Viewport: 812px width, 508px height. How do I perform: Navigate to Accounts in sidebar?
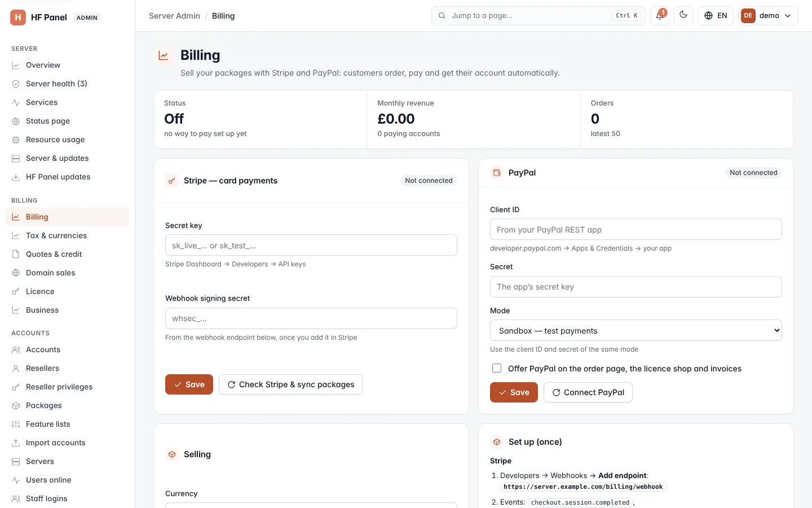click(x=67, y=349)
